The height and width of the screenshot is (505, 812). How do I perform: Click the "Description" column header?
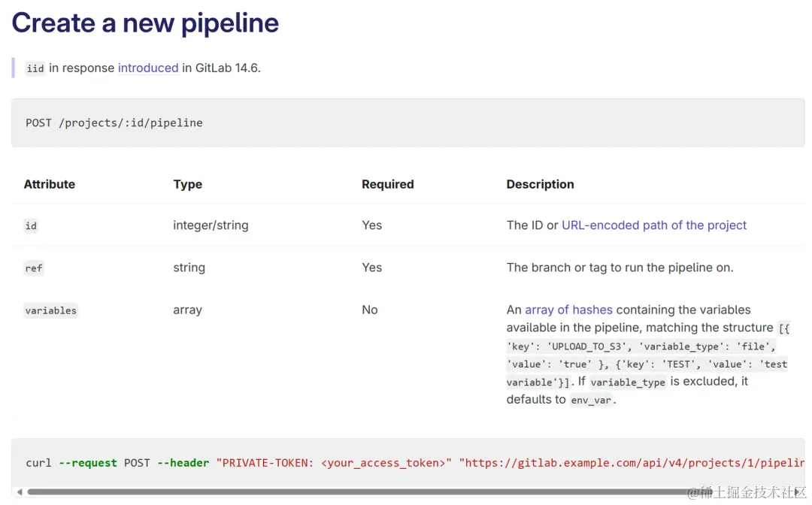click(540, 184)
